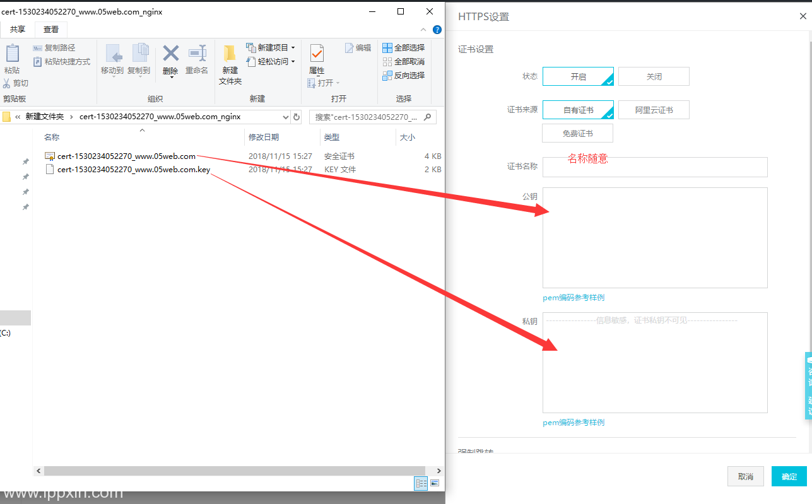
Task: Click the Rename (重命名) ribbon icon
Action: click(197, 53)
